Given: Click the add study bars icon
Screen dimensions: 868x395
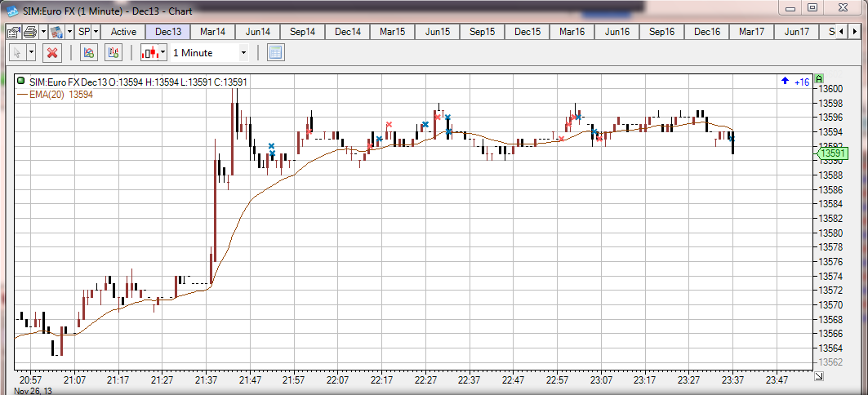Looking at the screenshot, I should [x=114, y=53].
